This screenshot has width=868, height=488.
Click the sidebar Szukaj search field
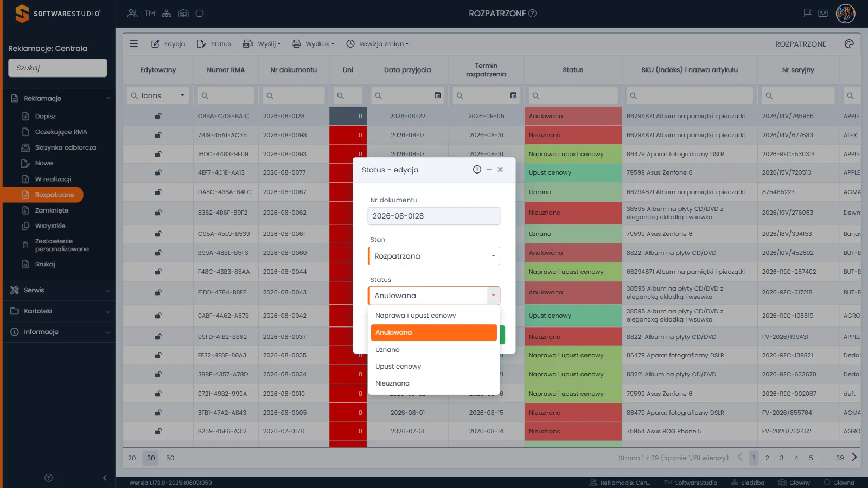(58, 68)
